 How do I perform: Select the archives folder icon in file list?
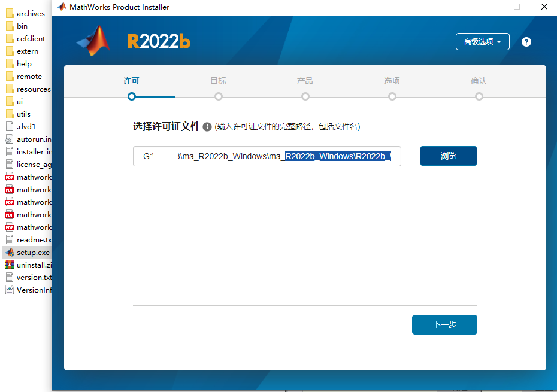[x=10, y=14]
